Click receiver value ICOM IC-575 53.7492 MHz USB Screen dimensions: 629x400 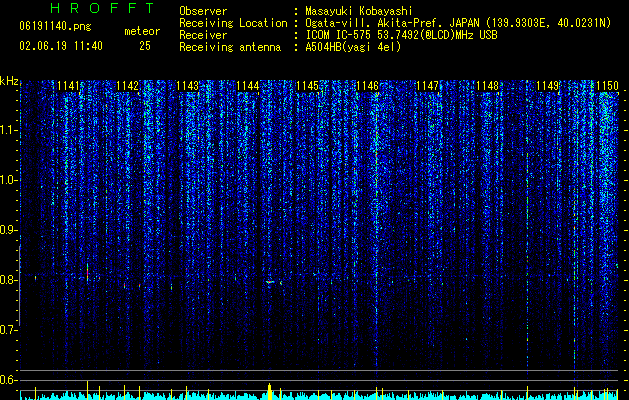(401, 35)
